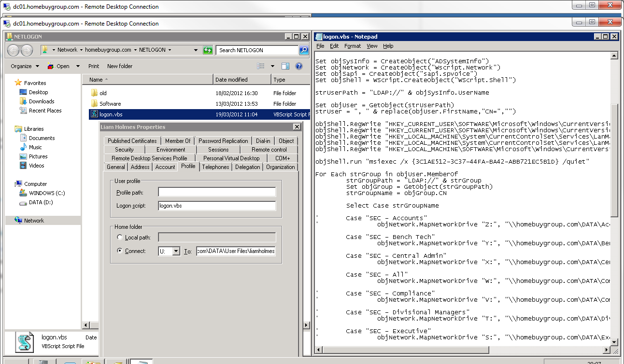624x364 pixels.
Task: Expand the Network breadcrumb arrow
Action: [x=81, y=50]
